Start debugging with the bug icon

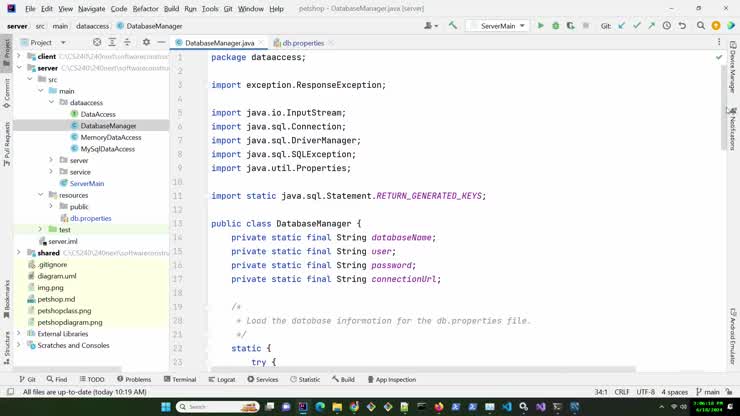(555, 26)
